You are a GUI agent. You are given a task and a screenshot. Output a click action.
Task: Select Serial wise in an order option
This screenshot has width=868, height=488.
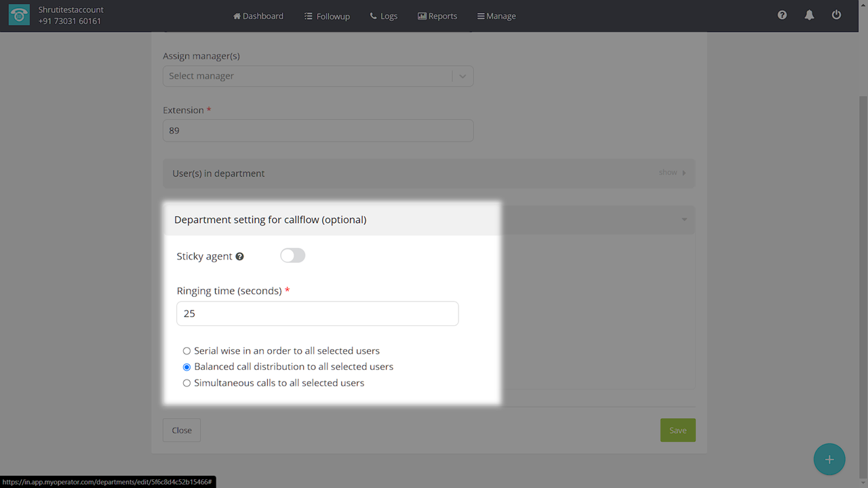pyautogui.click(x=187, y=351)
